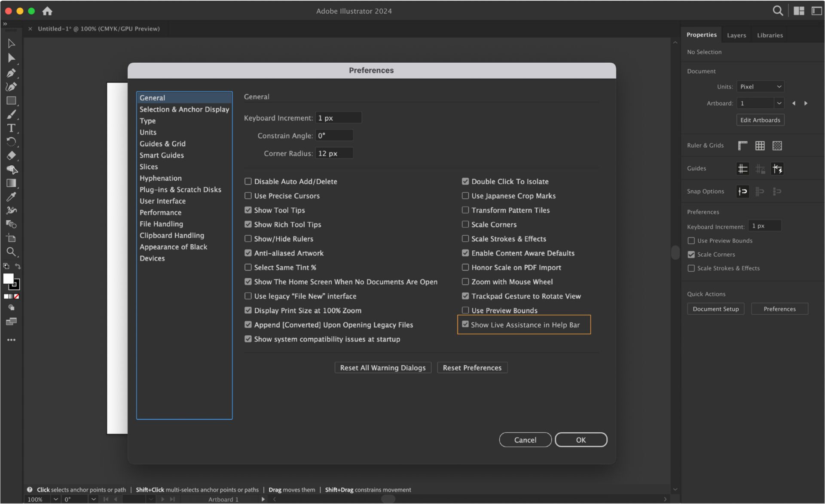Uncheck Show Live Assistance in Help Bar
Image resolution: width=825 pixels, height=504 pixels.
coord(465,324)
